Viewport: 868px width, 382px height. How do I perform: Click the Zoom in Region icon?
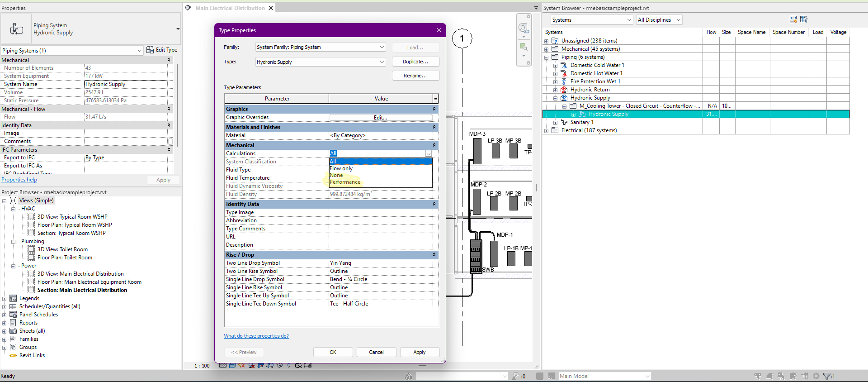(x=524, y=47)
